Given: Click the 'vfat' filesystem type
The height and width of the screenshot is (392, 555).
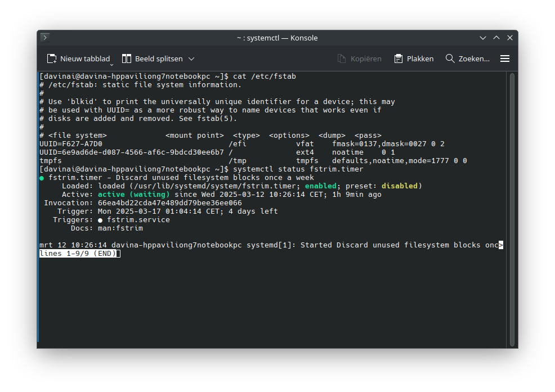Looking at the screenshot, I should [x=305, y=144].
